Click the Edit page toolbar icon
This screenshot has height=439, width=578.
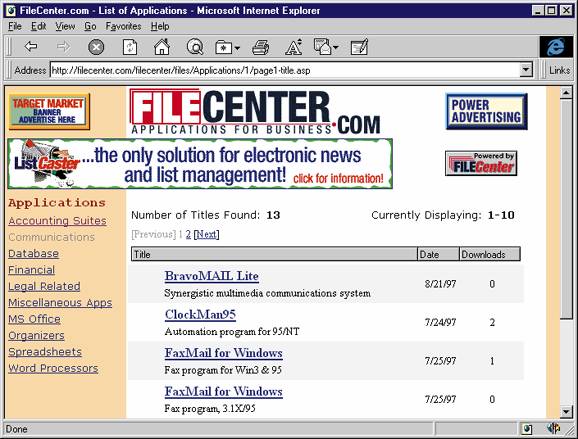[x=359, y=47]
